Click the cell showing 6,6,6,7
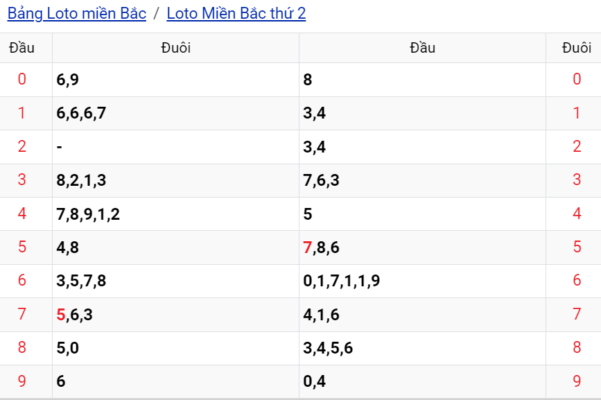The height and width of the screenshot is (400, 601). [82, 113]
